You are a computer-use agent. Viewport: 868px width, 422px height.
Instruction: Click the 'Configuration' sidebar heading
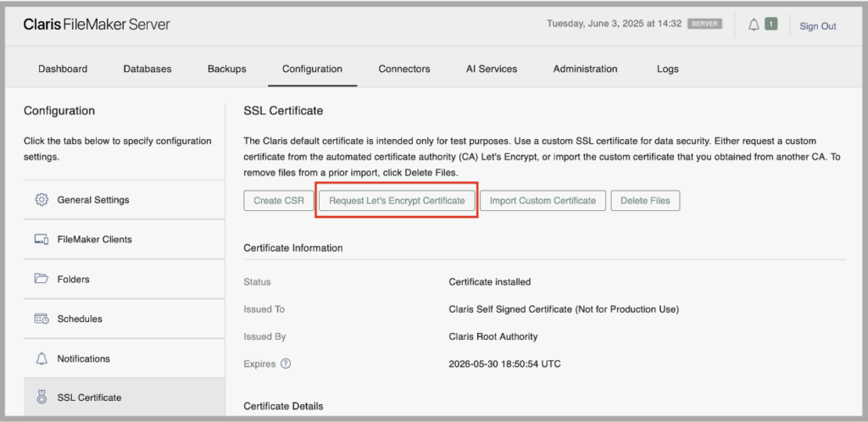59,111
